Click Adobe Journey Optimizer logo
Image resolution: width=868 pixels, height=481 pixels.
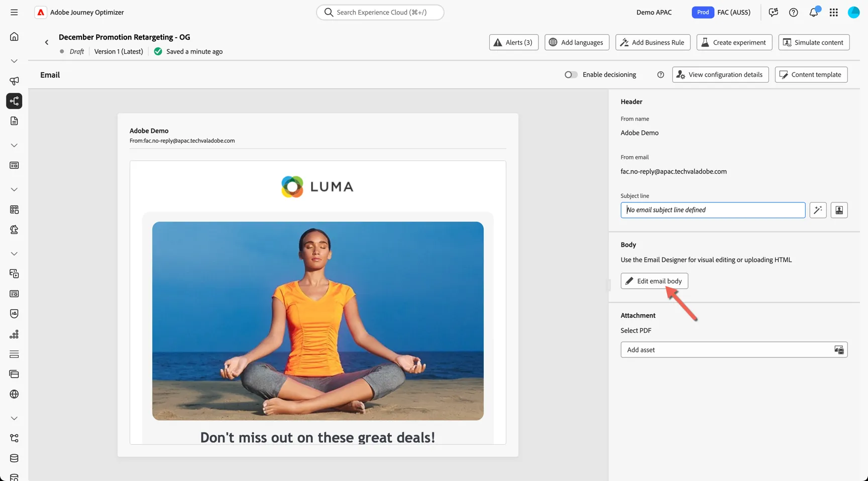point(41,13)
